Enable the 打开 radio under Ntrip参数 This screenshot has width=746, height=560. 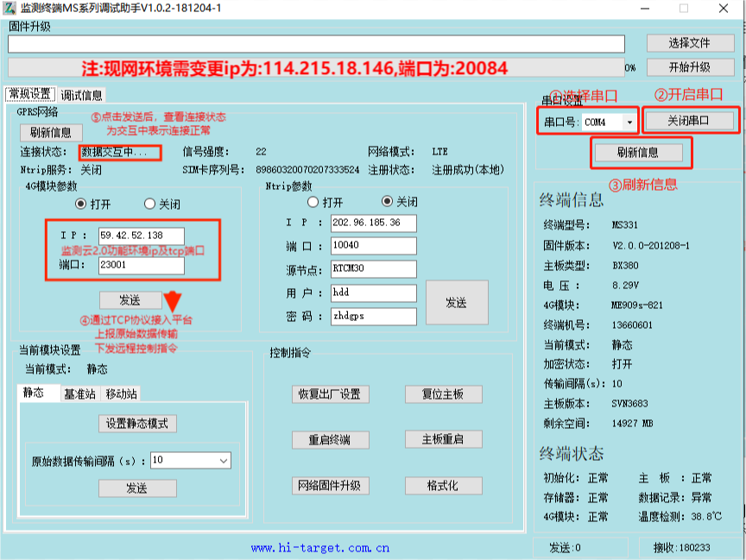[x=313, y=202]
